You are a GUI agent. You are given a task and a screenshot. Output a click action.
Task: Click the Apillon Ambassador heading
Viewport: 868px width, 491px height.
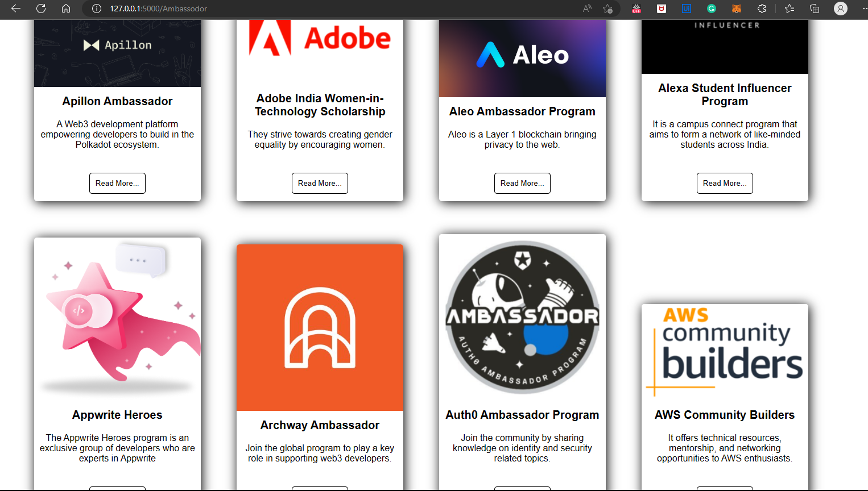click(117, 101)
